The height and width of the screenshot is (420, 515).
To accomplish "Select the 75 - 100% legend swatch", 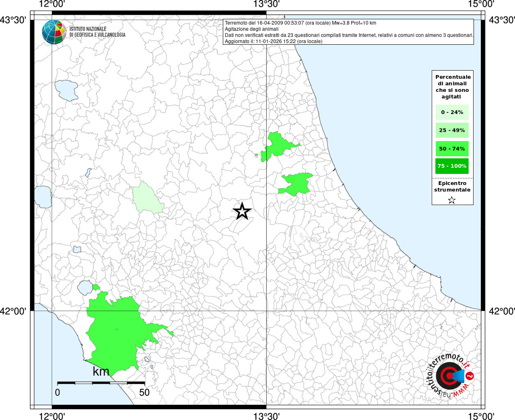I will [452, 166].
